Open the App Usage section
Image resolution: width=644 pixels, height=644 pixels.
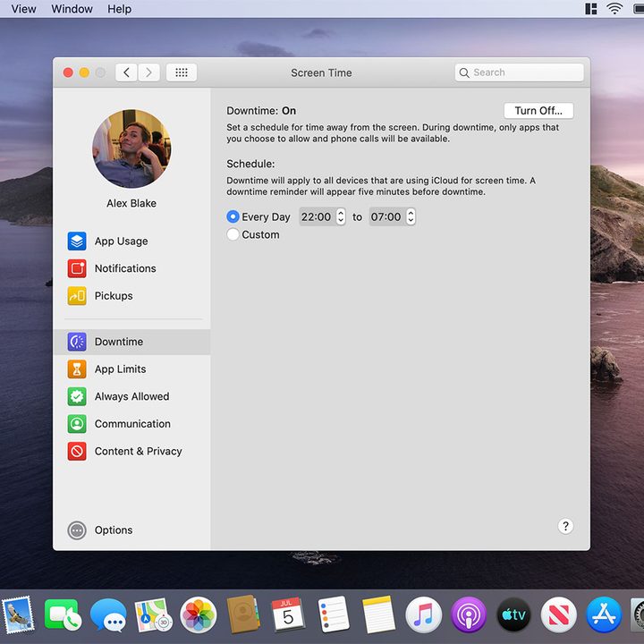point(131,241)
